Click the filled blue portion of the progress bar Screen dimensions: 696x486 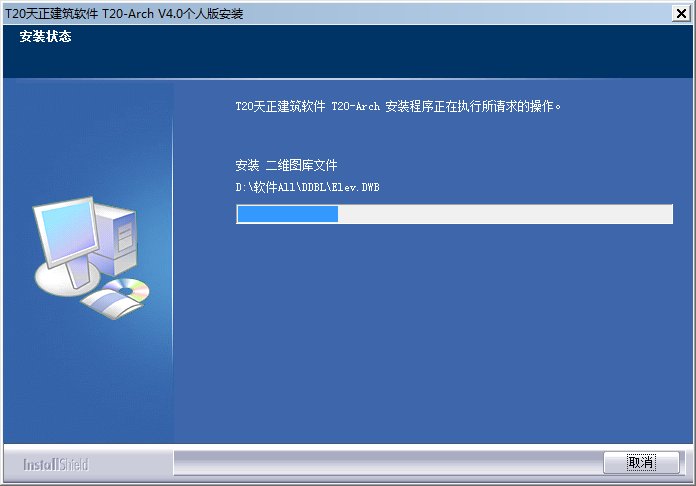tap(288, 214)
